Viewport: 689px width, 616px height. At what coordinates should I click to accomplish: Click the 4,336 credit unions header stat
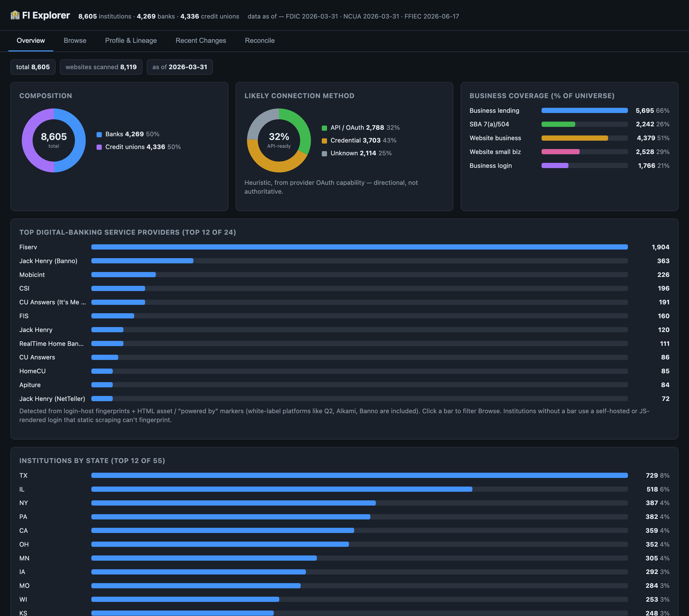pyautogui.click(x=210, y=16)
